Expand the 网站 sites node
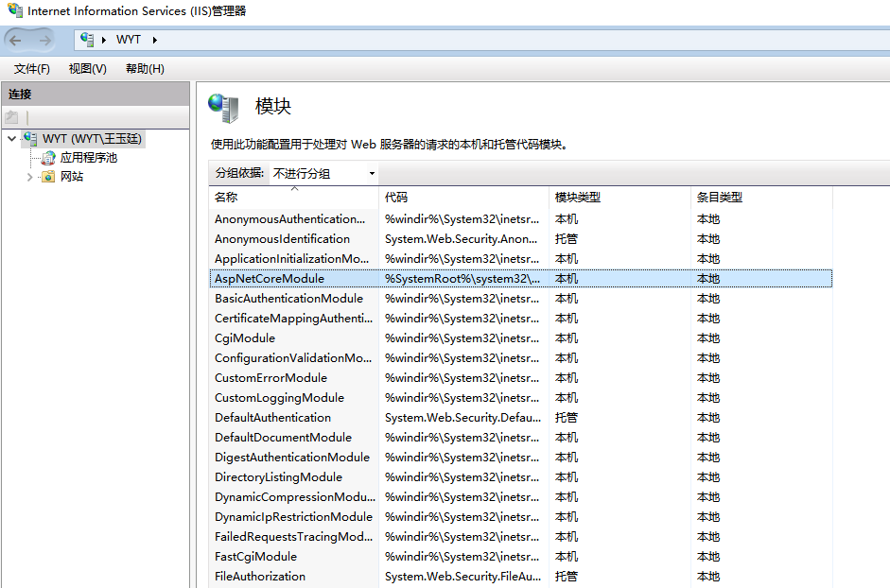Viewport: 890px width, 588px height. pyautogui.click(x=30, y=177)
